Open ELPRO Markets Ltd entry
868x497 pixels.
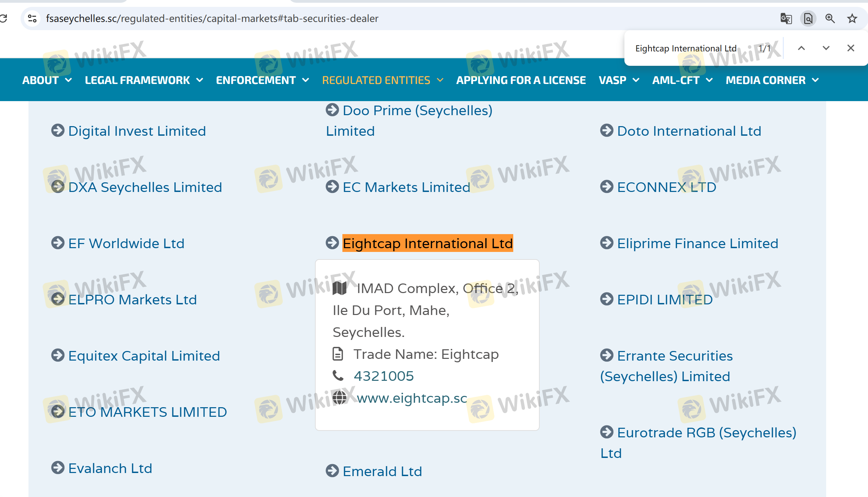click(x=132, y=300)
